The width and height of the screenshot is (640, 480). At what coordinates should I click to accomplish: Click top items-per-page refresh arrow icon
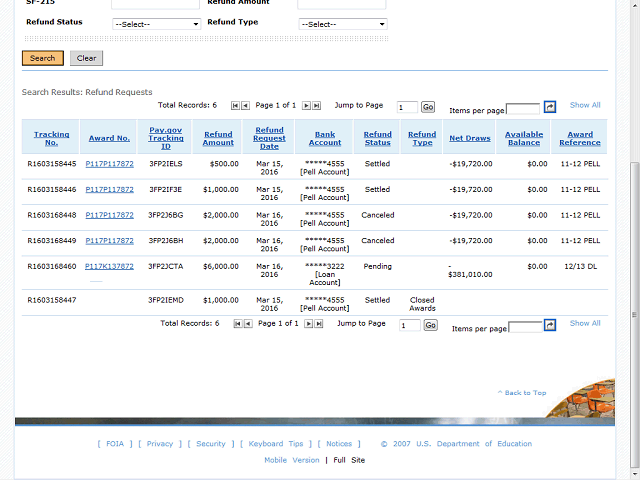click(549, 107)
